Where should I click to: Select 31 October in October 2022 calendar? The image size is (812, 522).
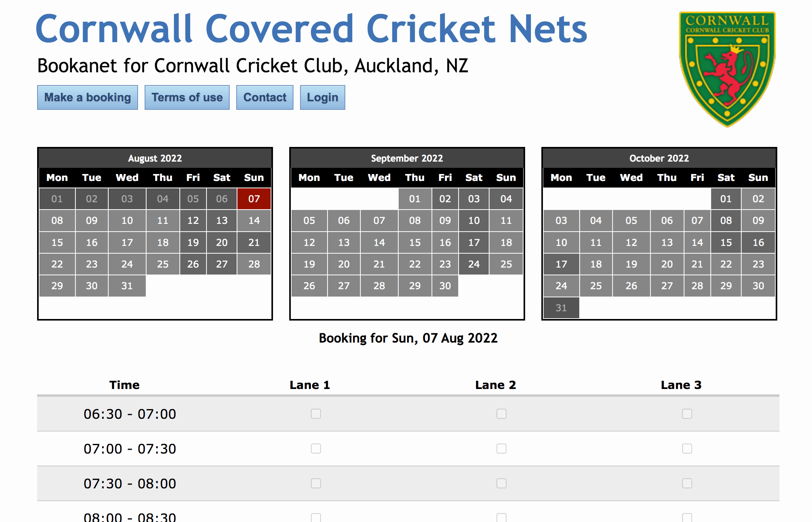click(561, 308)
